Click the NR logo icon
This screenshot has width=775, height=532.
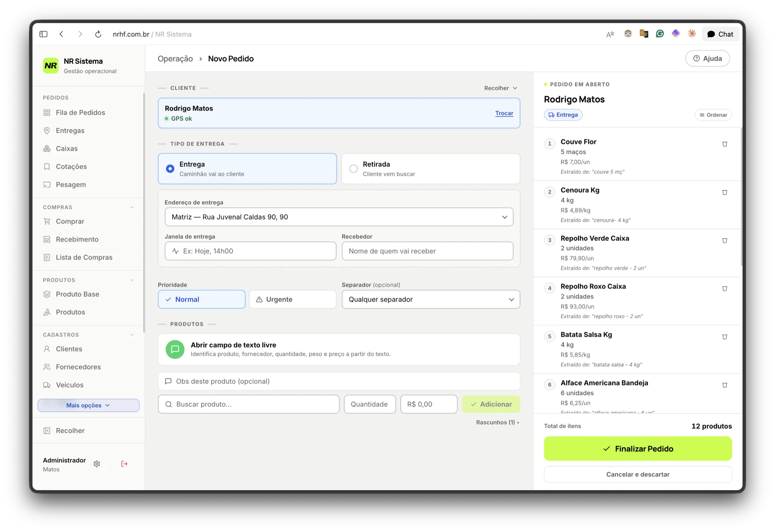[51, 65]
